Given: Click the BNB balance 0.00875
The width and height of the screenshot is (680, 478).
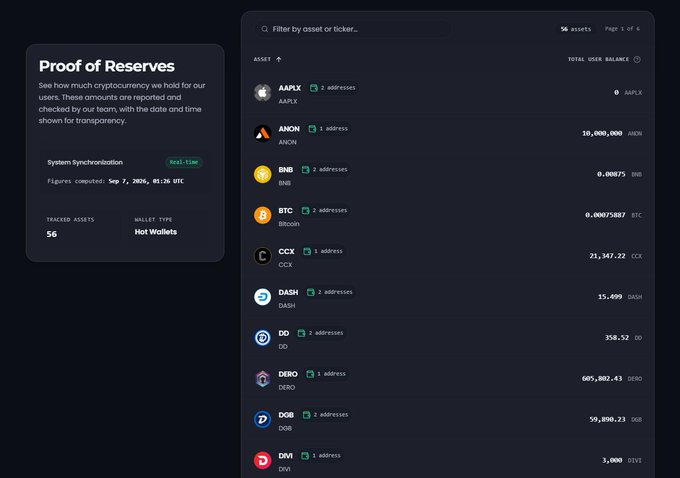Looking at the screenshot, I should (x=611, y=174).
